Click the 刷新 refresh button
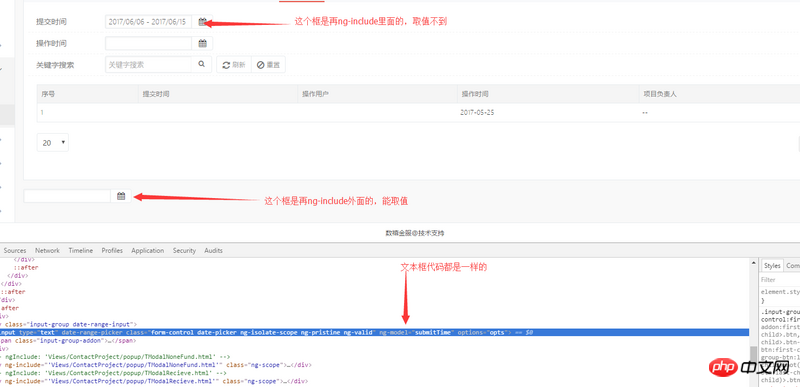This screenshot has width=800, height=387. pyautogui.click(x=234, y=65)
